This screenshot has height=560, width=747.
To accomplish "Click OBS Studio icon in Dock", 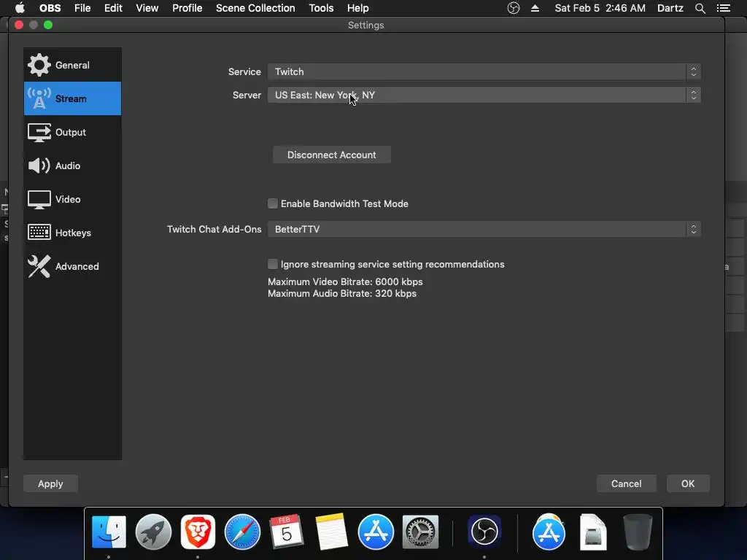I will pyautogui.click(x=484, y=532).
